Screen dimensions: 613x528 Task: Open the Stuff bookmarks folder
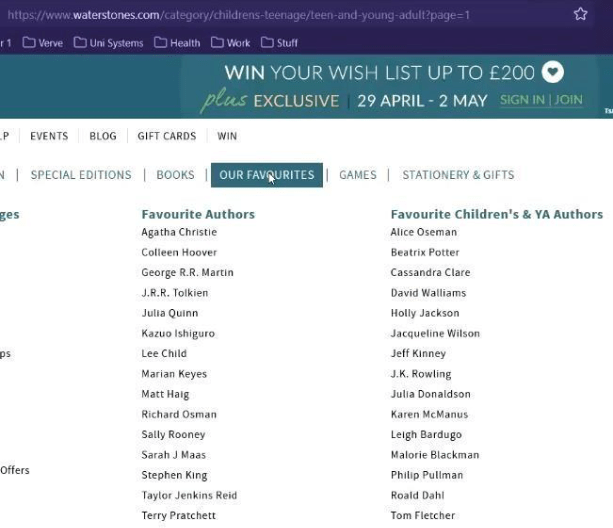279,43
